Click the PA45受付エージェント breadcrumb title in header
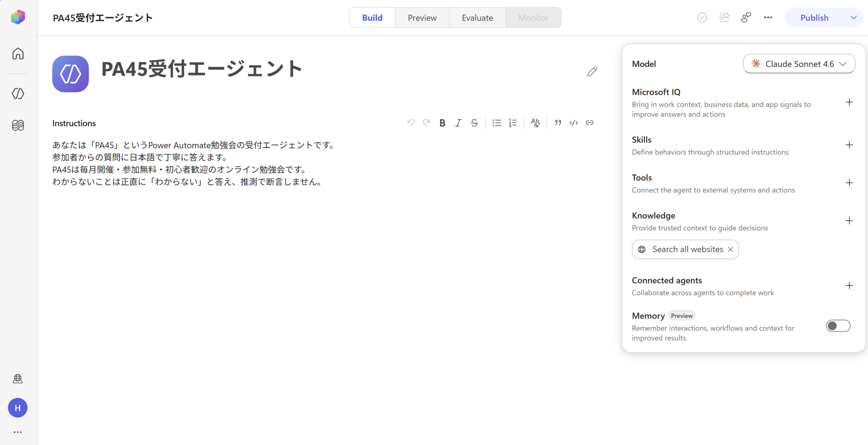 click(x=103, y=18)
